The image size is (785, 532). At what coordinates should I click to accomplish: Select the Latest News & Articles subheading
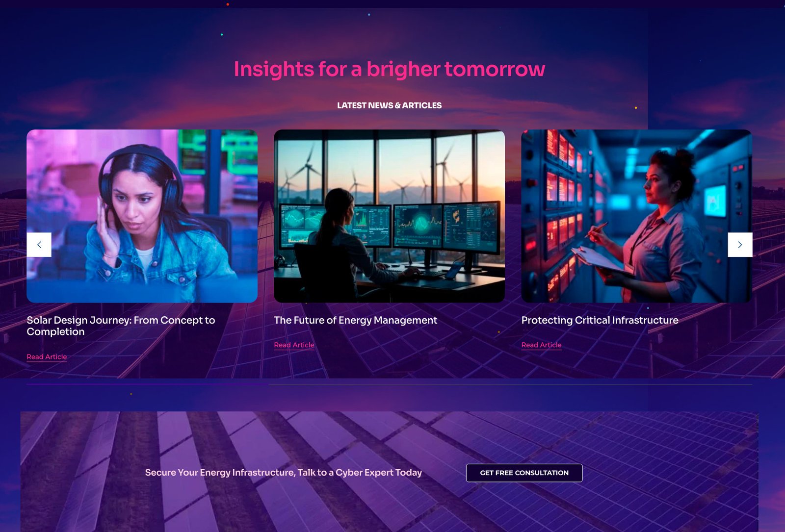[389, 105]
